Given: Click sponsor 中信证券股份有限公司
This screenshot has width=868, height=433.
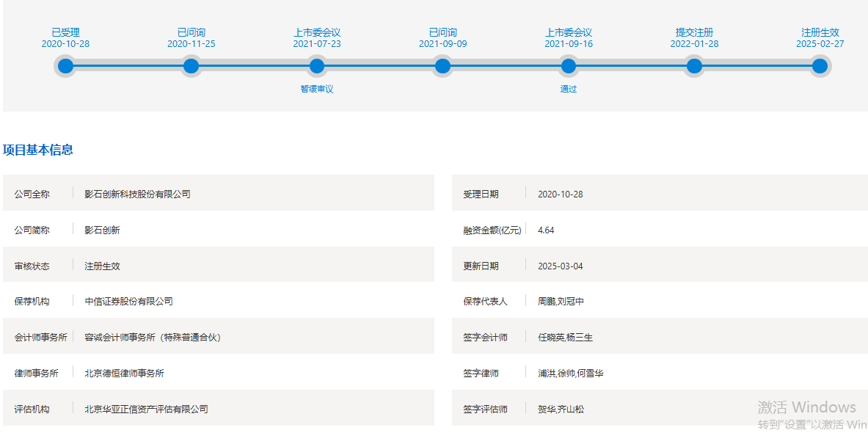Looking at the screenshot, I should [x=128, y=302].
